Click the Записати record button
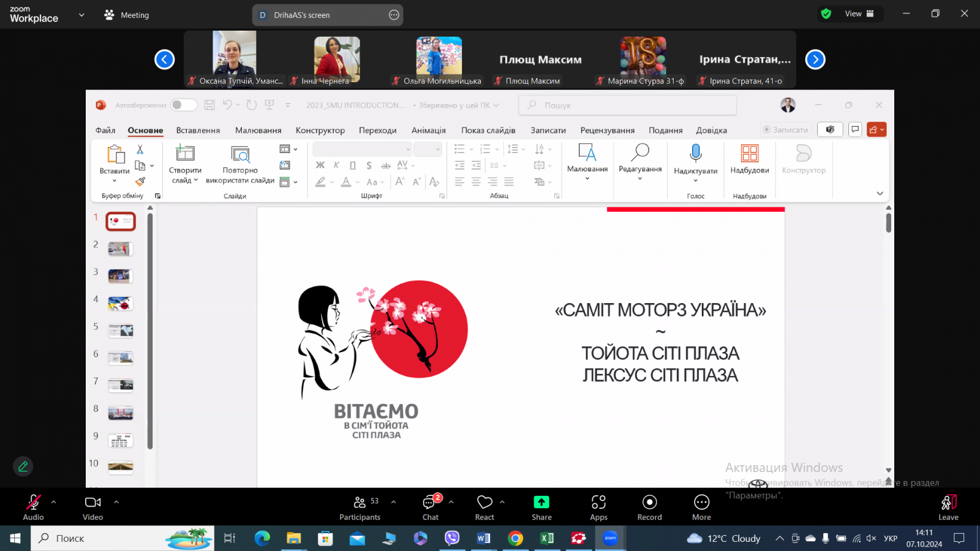 pyautogui.click(x=786, y=130)
